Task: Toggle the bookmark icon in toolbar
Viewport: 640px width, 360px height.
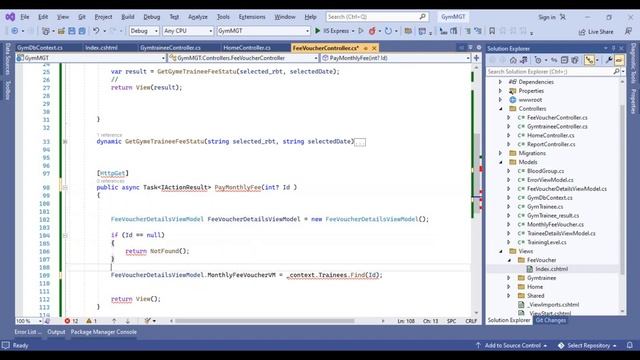Action: coord(492,31)
